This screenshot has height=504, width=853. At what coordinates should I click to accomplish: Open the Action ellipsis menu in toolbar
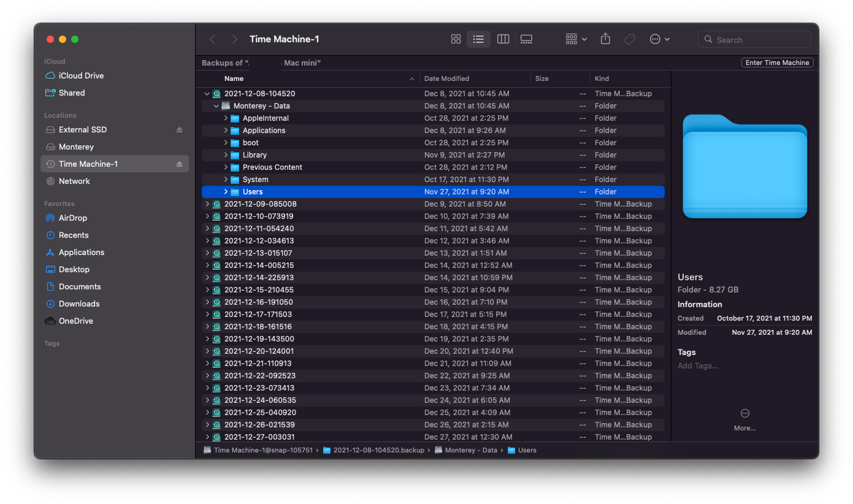click(659, 39)
